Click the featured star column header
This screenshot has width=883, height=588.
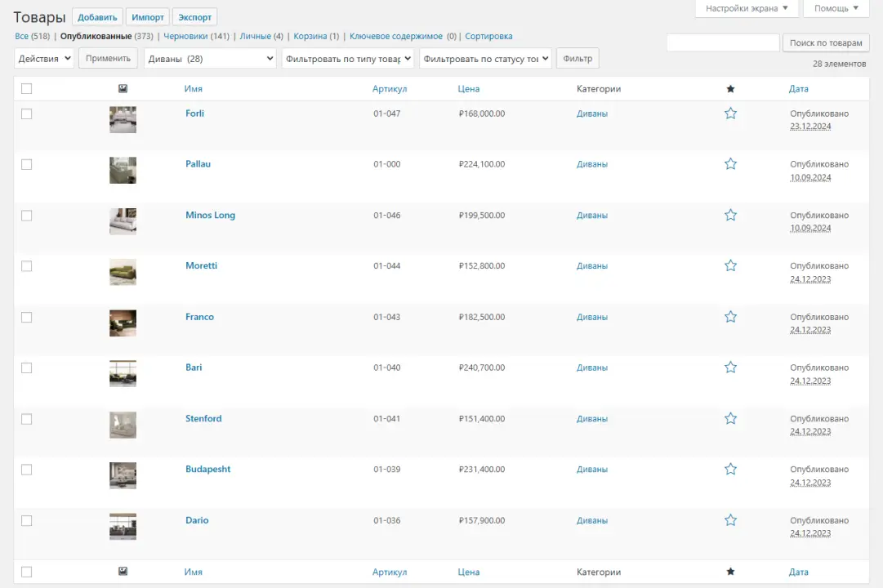tap(730, 89)
